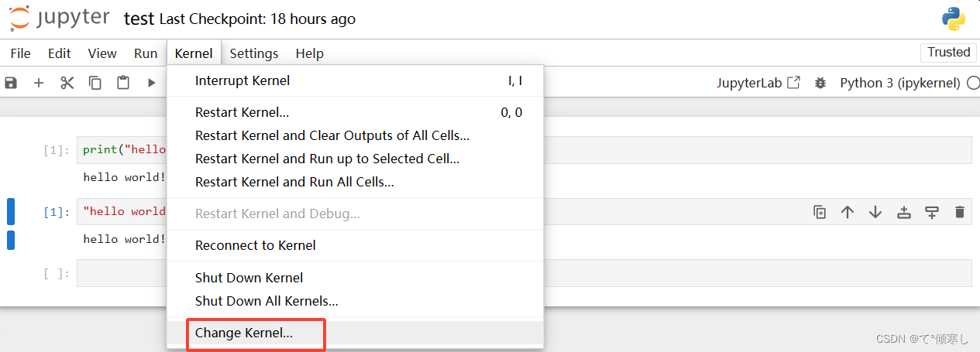The height and width of the screenshot is (352, 980).
Task: Duplicate the cell with the cell toolbar icon
Action: pyautogui.click(x=820, y=212)
